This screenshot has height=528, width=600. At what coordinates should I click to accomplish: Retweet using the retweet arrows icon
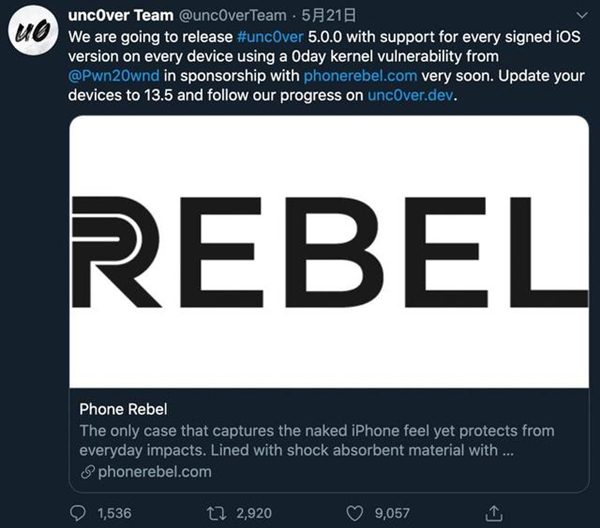(216, 513)
